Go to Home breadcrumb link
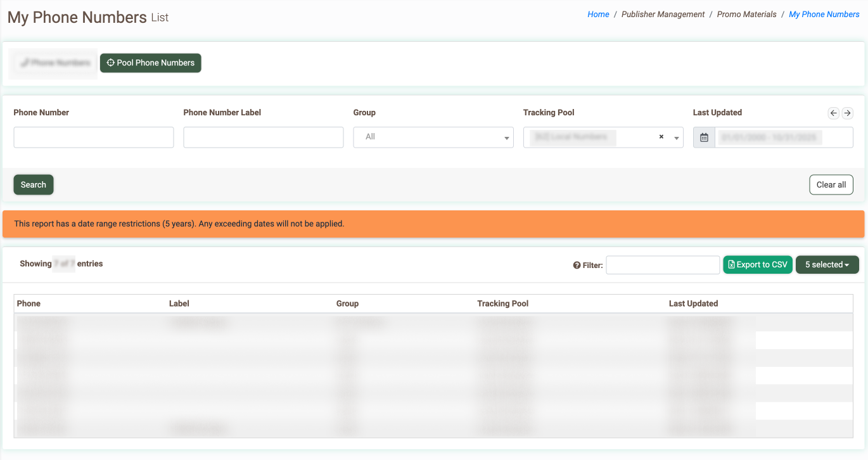 pos(598,15)
